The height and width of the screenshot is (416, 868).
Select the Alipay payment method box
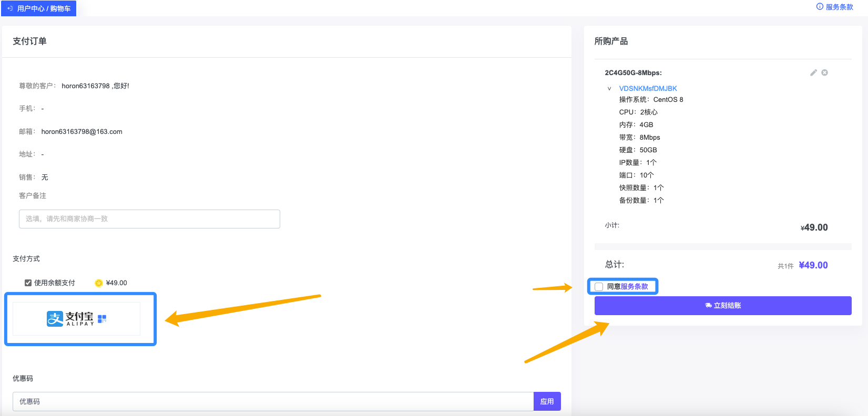[x=77, y=319]
